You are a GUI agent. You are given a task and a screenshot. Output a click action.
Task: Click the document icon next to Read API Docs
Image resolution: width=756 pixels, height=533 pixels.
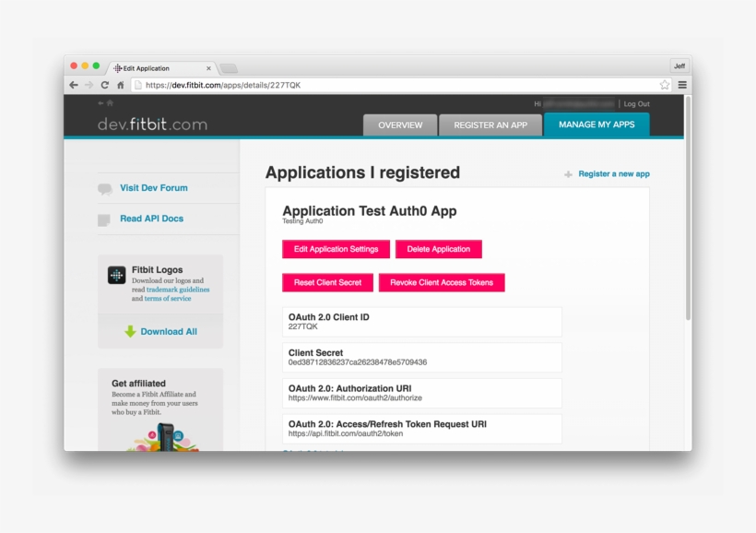pyautogui.click(x=104, y=219)
